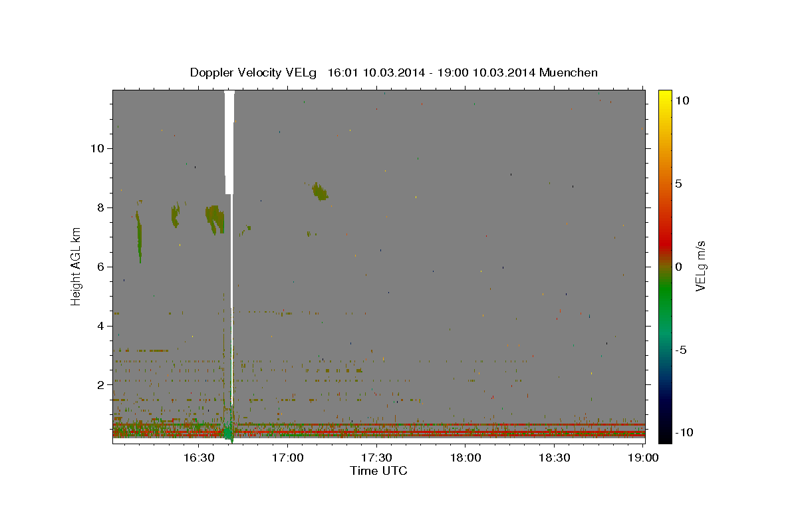Click the 19:00 time axis tick label
Image resolution: width=798 pixels, height=532 pixels.
[x=642, y=458]
